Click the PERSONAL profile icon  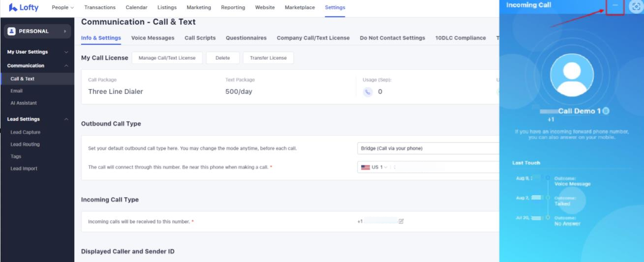click(x=12, y=31)
